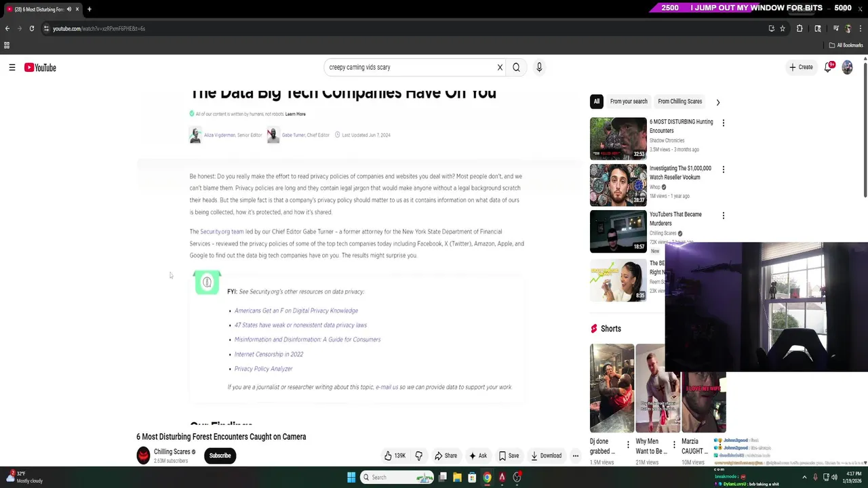This screenshot has width=868, height=488.
Task: Click the taskbar Search box
Action: click(397, 477)
